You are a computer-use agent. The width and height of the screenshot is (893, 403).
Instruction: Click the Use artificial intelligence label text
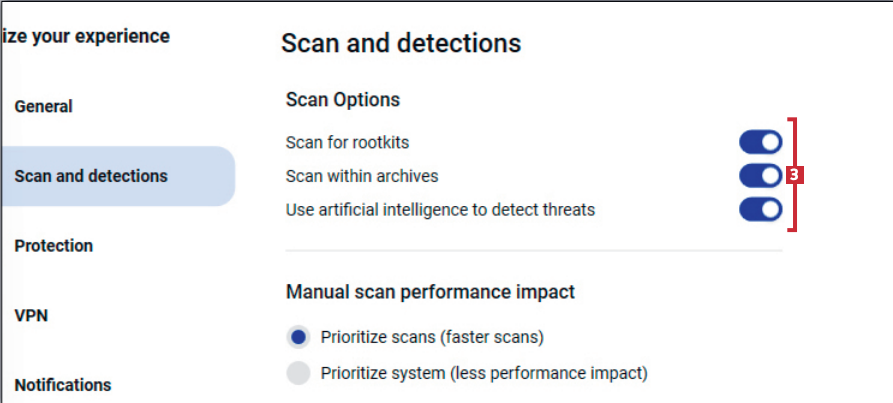(440, 210)
